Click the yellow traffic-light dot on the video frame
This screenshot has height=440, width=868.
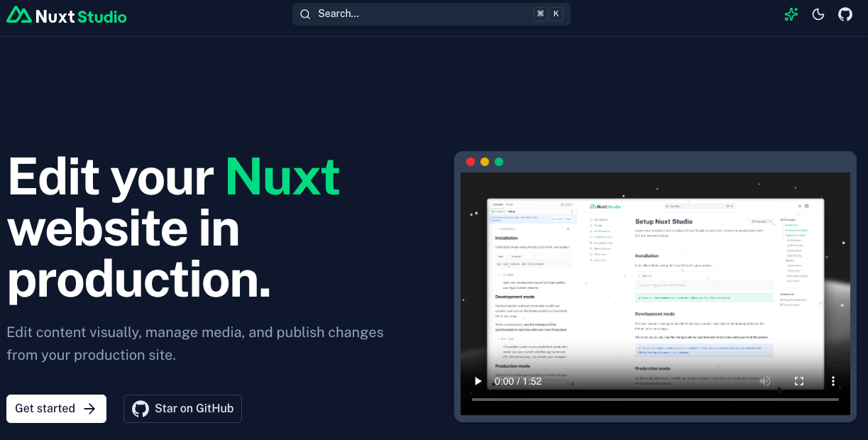[485, 161]
